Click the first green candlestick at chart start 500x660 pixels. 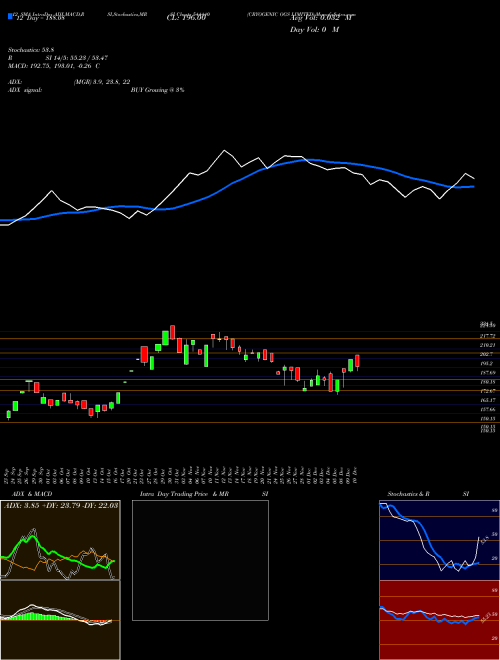(x=8, y=415)
